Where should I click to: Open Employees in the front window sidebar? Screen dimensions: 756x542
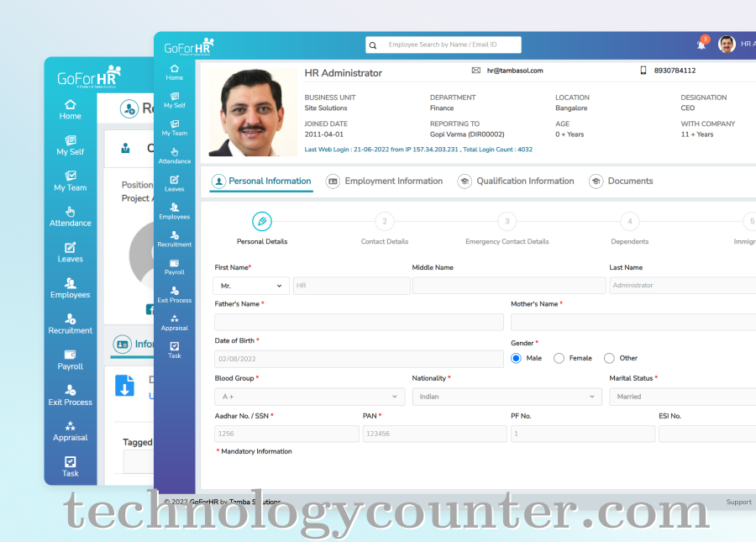pyautogui.click(x=175, y=212)
